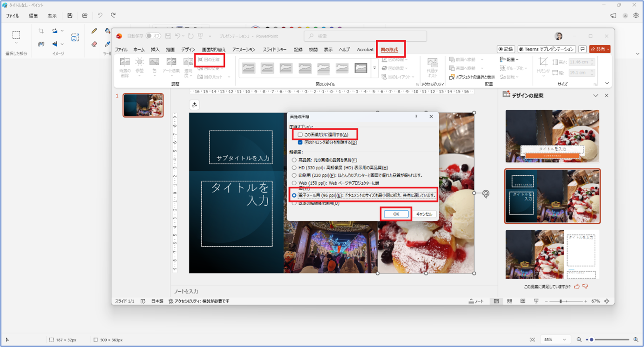Uncheck '図のトリミング部分を削除する' checkbox
This screenshot has height=347, width=644.
300,143
